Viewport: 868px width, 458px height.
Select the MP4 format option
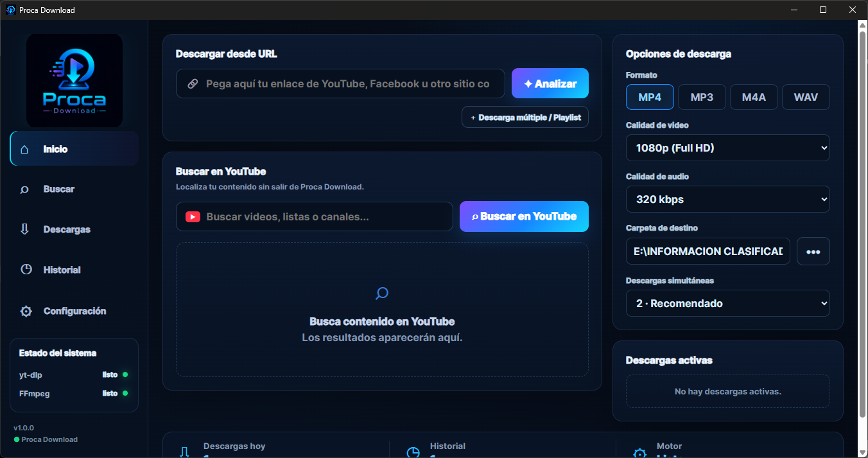pyautogui.click(x=650, y=97)
